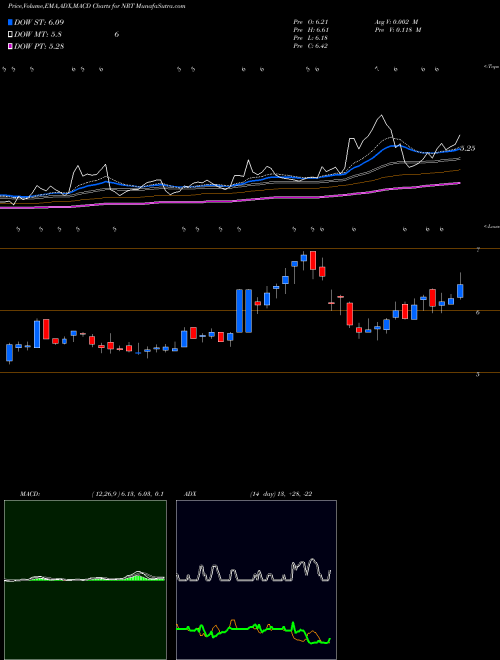Click the price axis label 5
Image resolution: width=500 pixels, height=660 pixels.
click(x=478, y=374)
